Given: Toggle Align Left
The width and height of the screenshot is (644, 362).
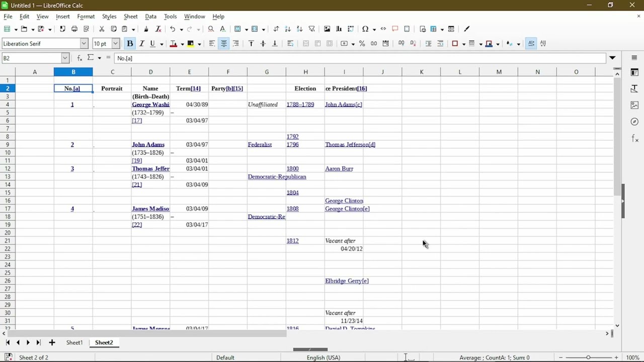Looking at the screenshot, I should click(x=212, y=44).
